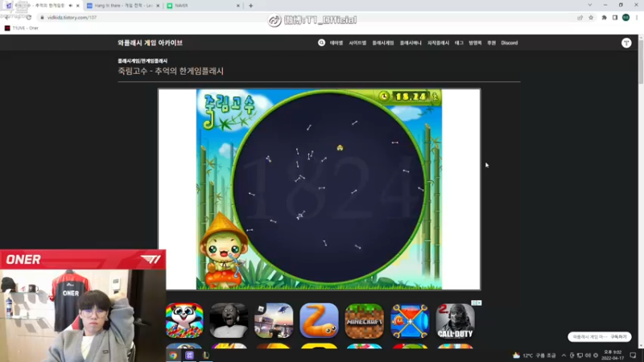The height and width of the screenshot is (362, 644).
Task: Open the taskbar clock showing 9:02
Action: [x=613, y=356]
